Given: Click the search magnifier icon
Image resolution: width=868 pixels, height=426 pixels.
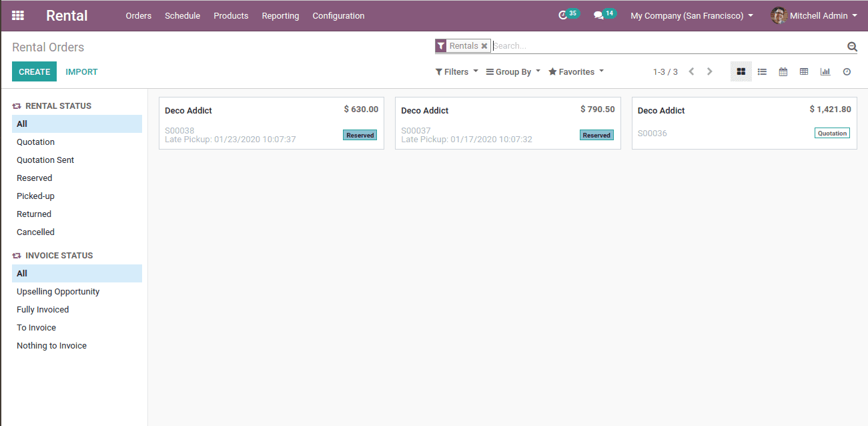Looking at the screenshot, I should 852,46.
